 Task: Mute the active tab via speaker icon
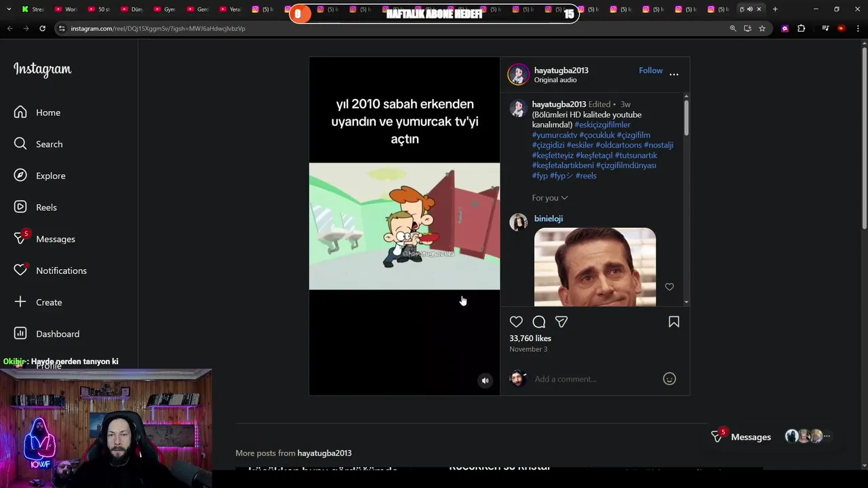click(x=749, y=9)
